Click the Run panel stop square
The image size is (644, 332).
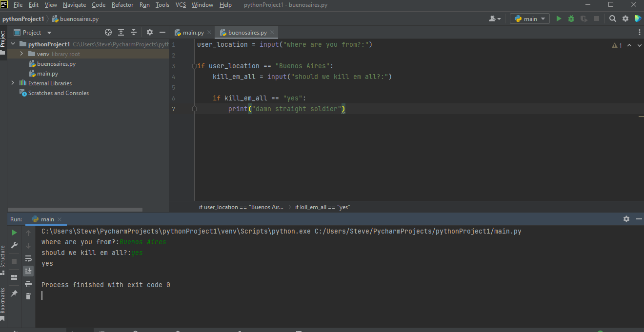click(14, 261)
